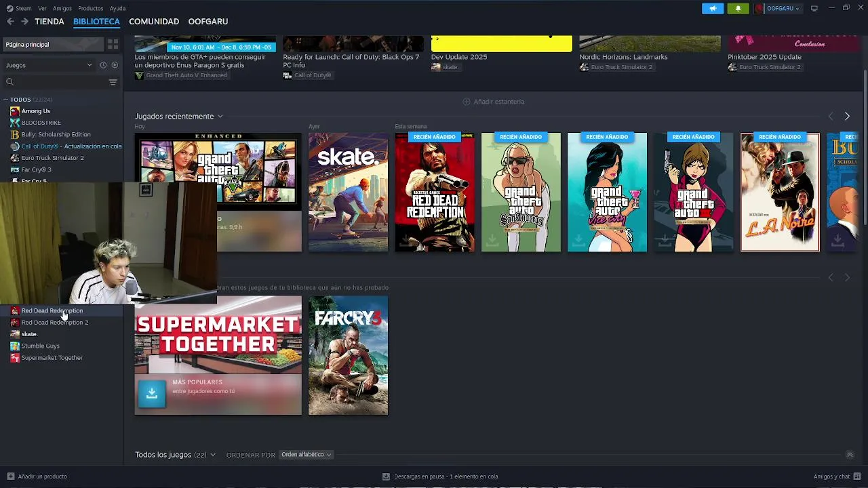Viewport: 868px width, 488px height.
Task: Open the OOFGARU account dropdown
Action: [783, 8]
